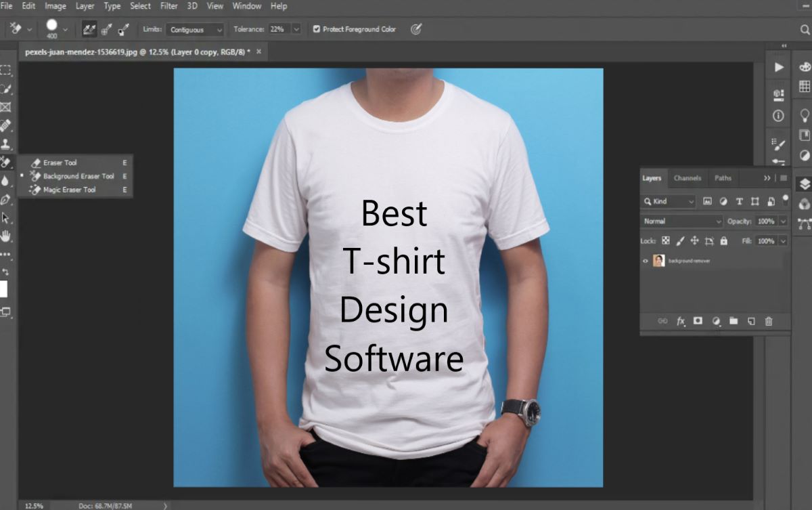Choose Magic Eraser Tool from the flyout

pos(70,190)
